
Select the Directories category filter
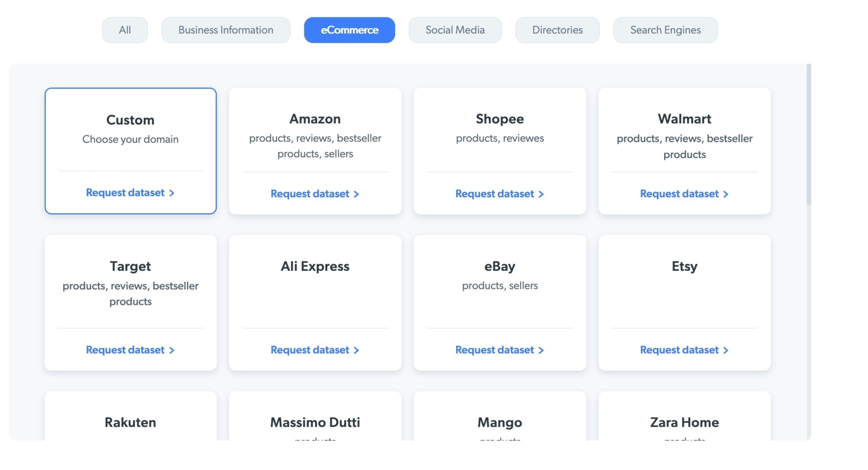557,30
